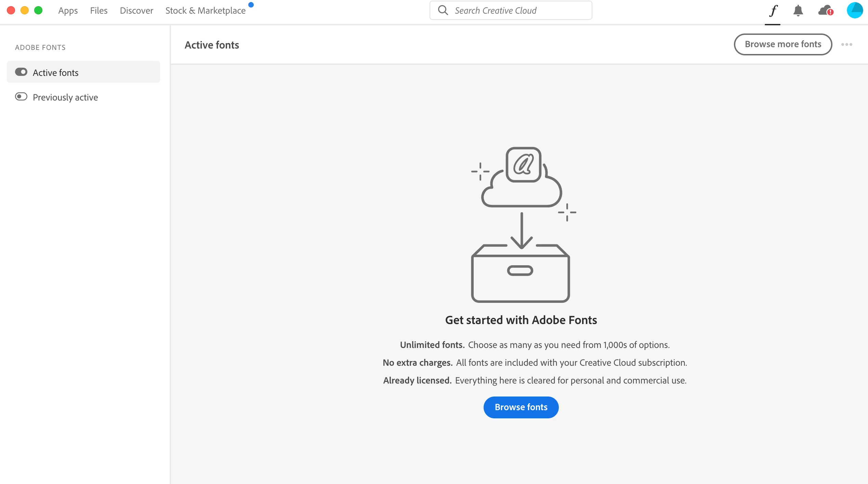Image resolution: width=868 pixels, height=484 pixels.
Task: Open the Stock & Marketplace tab
Action: (x=205, y=11)
